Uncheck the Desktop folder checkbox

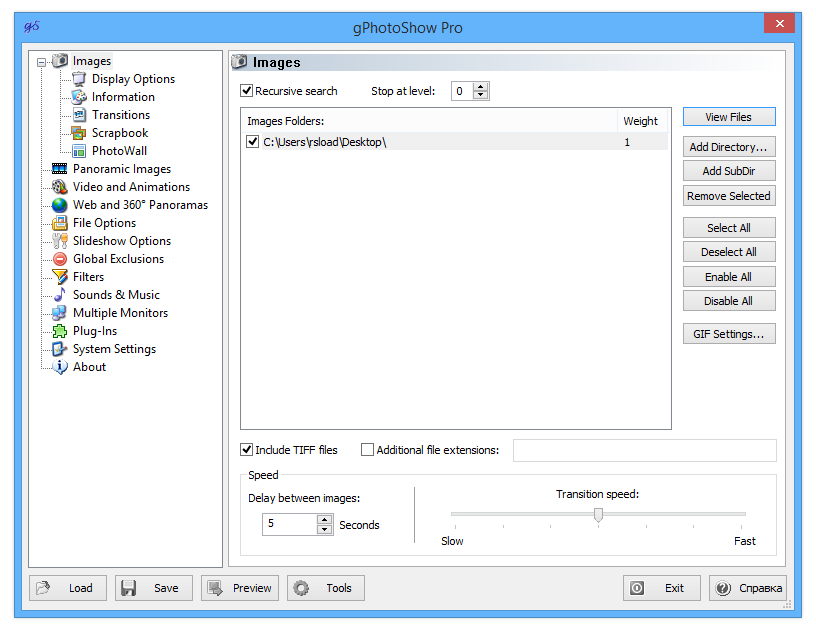point(252,142)
